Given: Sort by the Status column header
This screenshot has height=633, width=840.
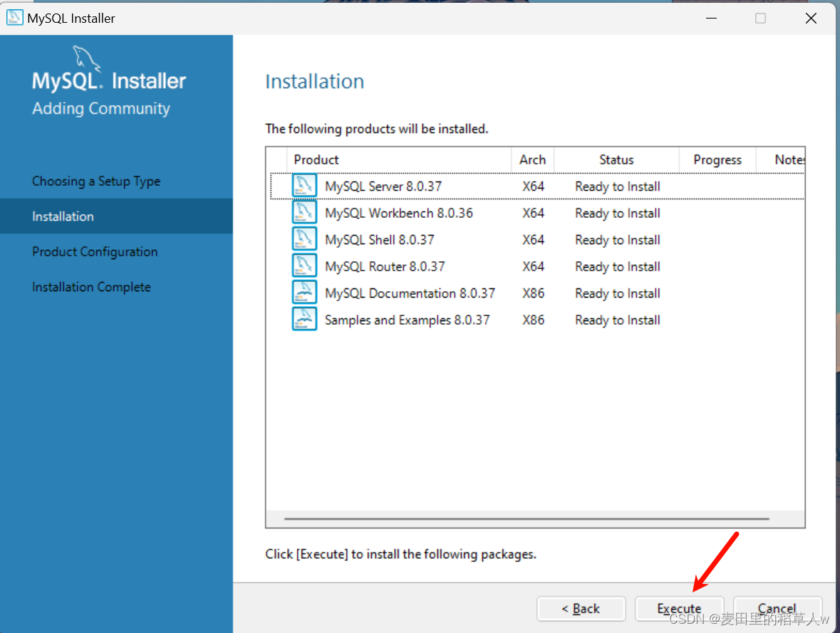Looking at the screenshot, I should coord(616,159).
